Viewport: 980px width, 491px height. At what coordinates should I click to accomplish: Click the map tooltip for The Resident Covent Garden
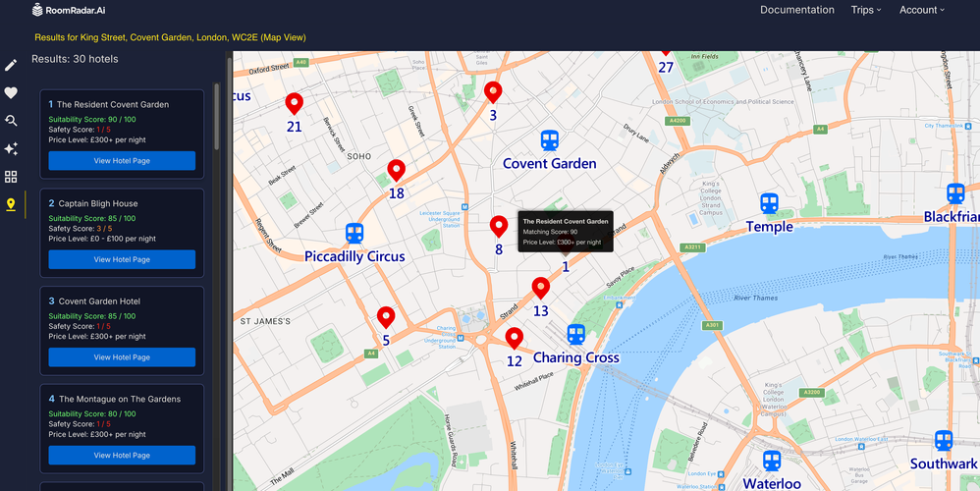pyautogui.click(x=566, y=232)
